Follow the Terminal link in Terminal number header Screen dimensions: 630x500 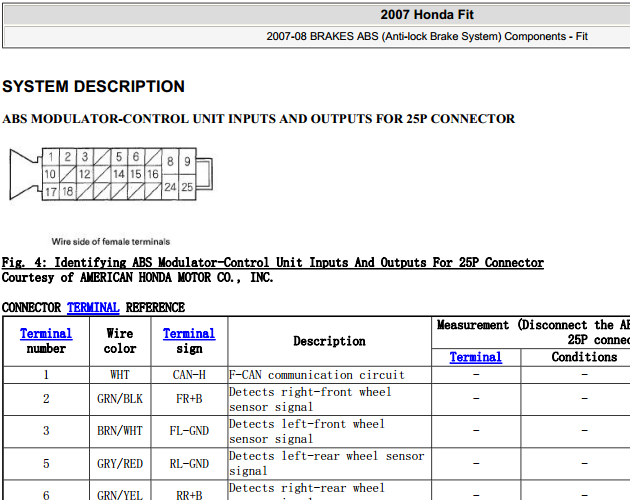click(46, 333)
